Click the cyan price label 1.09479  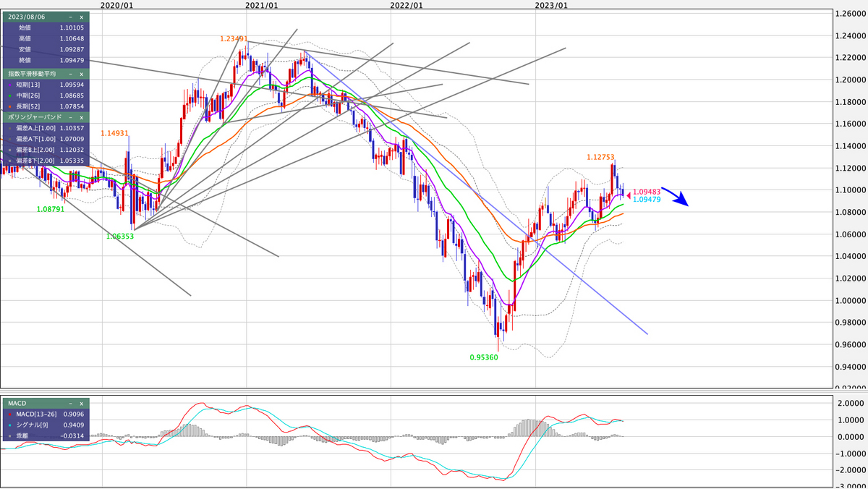(647, 200)
